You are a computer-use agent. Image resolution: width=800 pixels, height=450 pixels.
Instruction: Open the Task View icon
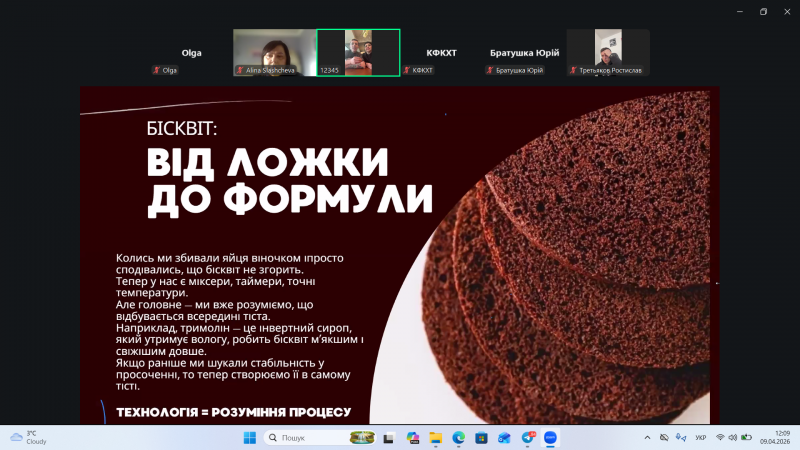388,438
